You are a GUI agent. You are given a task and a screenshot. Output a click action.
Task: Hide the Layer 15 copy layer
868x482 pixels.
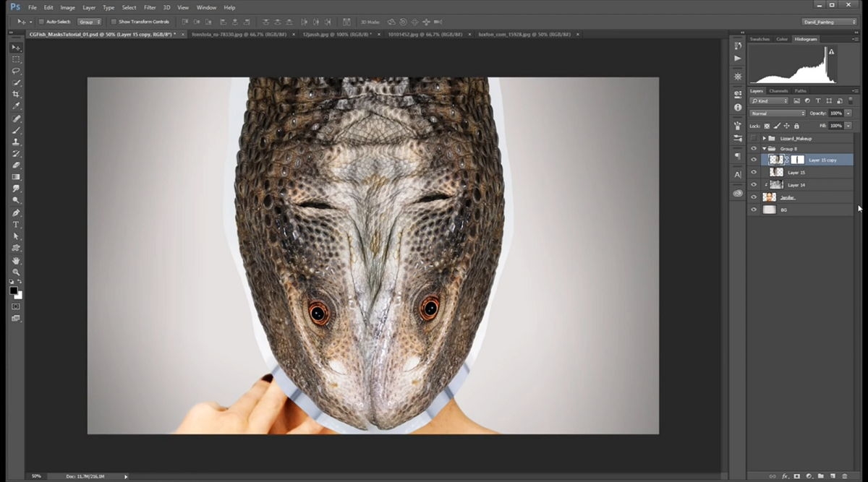(754, 160)
